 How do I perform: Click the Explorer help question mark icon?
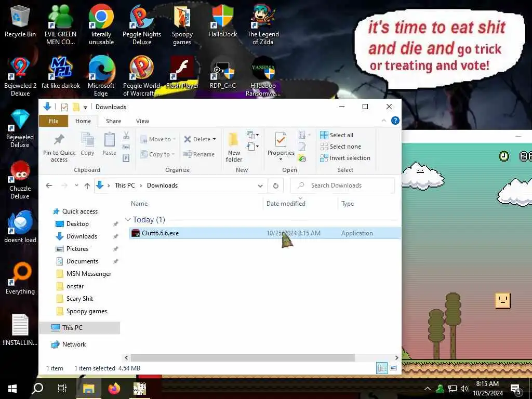[395, 121]
